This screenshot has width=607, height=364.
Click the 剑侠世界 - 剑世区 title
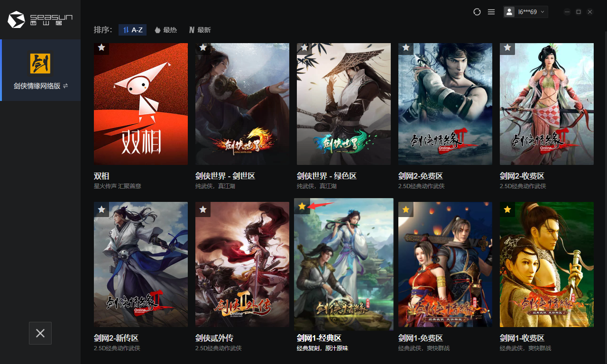(x=225, y=176)
